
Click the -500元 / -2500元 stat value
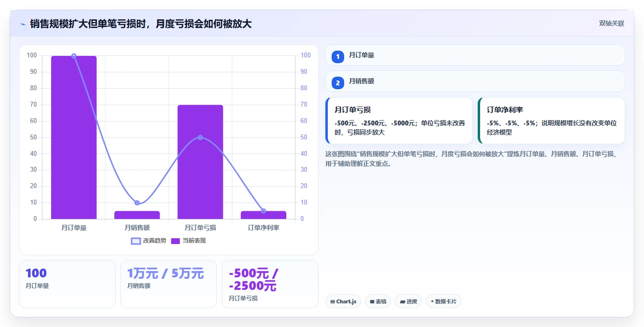[254, 280]
